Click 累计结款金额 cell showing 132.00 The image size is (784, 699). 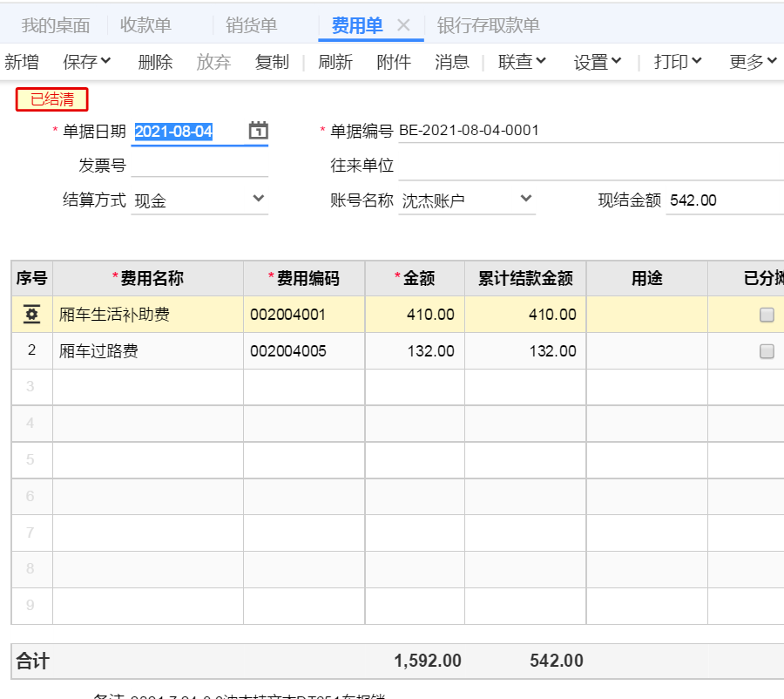[x=525, y=350]
